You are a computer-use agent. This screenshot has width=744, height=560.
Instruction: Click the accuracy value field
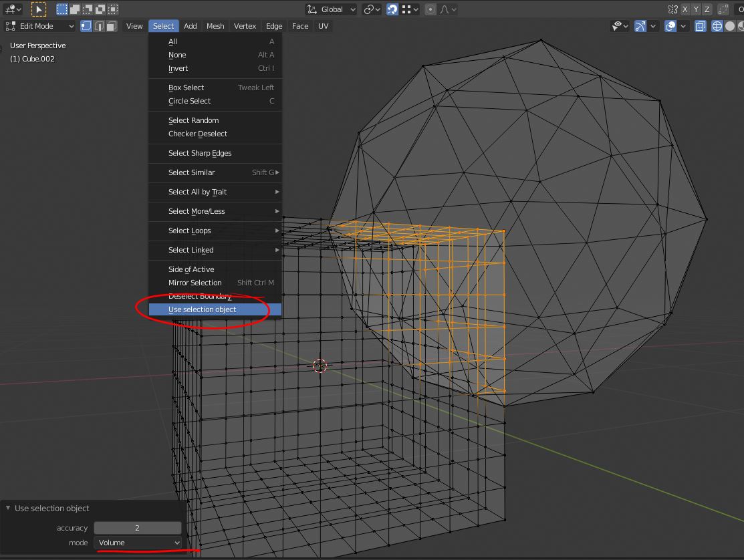click(138, 528)
